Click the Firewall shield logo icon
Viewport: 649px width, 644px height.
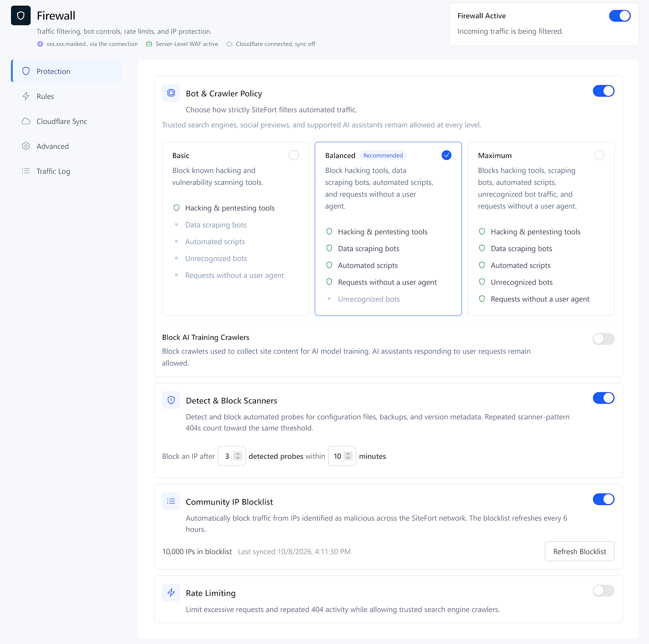click(x=20, y=16)
